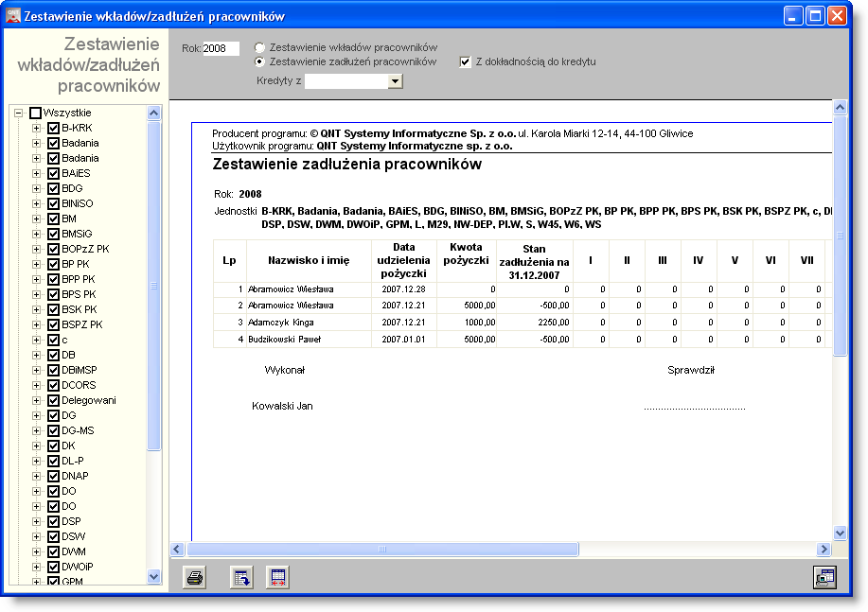Image resolution: width=868 pixels, height=612 pixels.
Task: Uncheck the BMSiG unit checkbox
Action: (53, 234)
